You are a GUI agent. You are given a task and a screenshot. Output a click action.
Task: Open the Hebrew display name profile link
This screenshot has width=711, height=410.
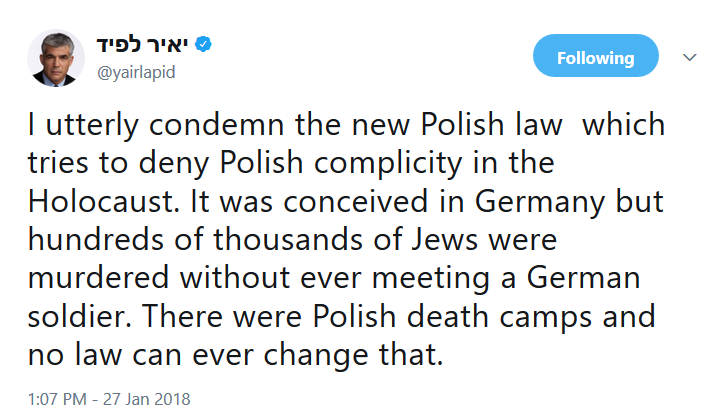click(x=142, y=44)
